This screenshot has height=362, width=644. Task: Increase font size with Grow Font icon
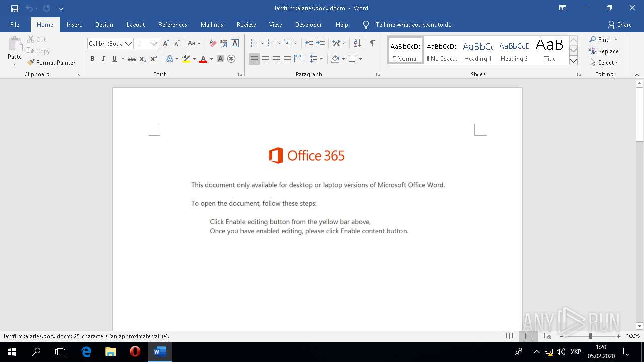166,44
